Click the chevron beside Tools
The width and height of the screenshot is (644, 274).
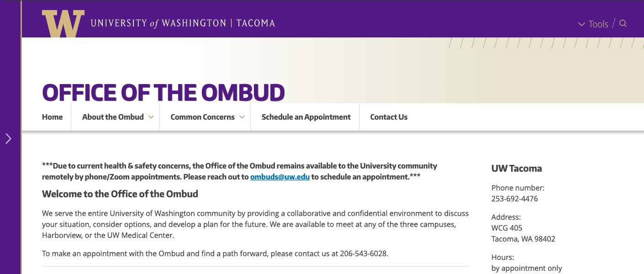tap(581, 24)
